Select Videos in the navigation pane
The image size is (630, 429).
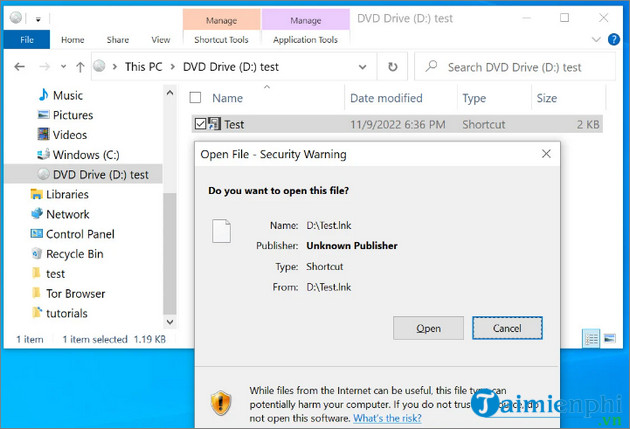coord(70,135)
